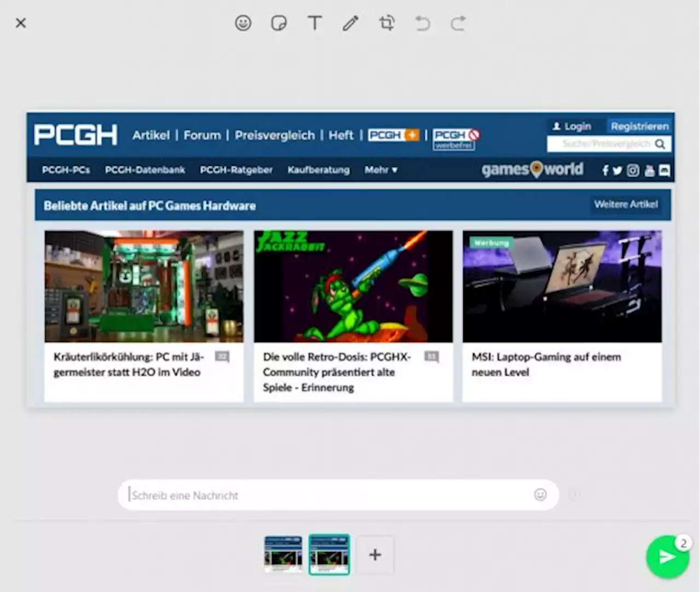This screenshot has height=592, width=700.
Task: Click the Werbung label on MSI image
Action: [x=492, y=243]
